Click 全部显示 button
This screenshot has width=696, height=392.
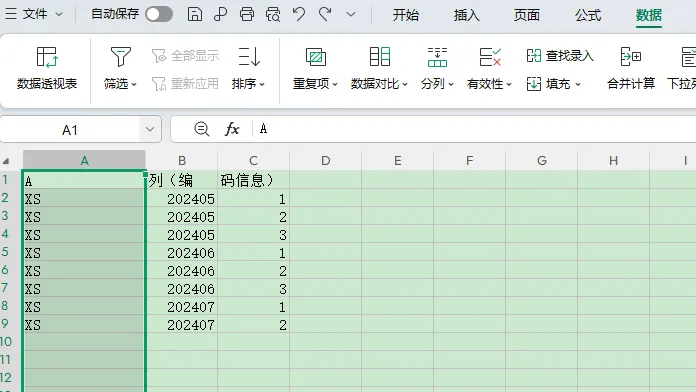[x=186, y=56]
